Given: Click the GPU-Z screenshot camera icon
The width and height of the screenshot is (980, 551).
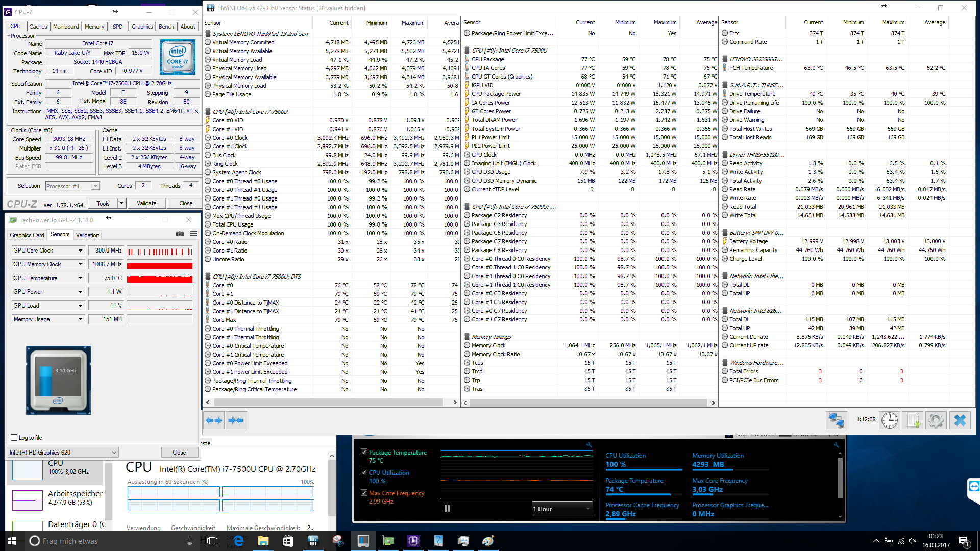Looking at the screenshot, I should coord(180,234).
